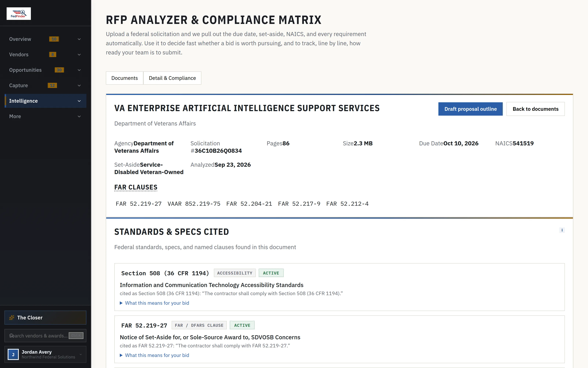This screenshot has width=588, height=368.
Task: Click Jordan Avery's avatar initial
Action: point(13,354)
